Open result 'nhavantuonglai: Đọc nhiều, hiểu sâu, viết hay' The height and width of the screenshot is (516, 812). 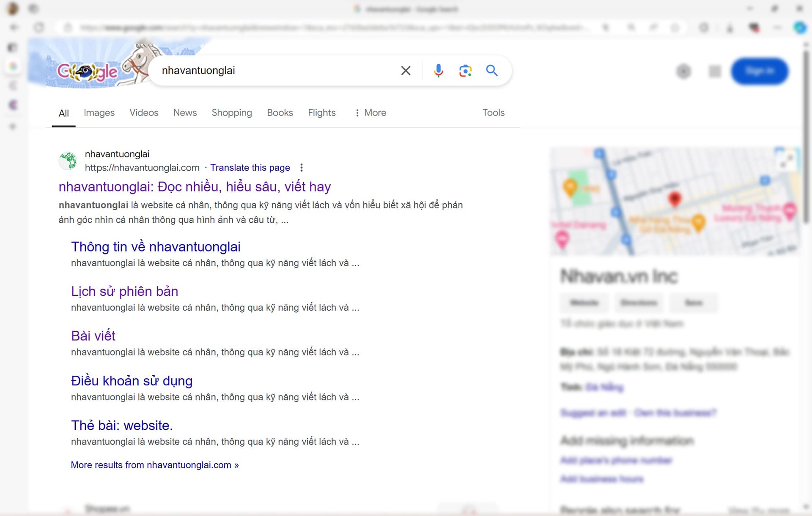(x=195, y=186)
